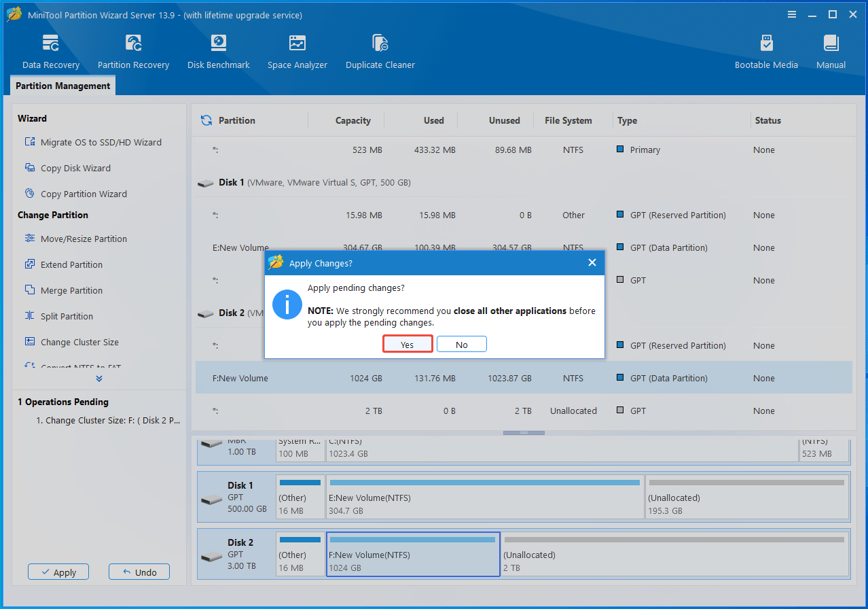This screenshot has width=868, height=609.
Task: Click F:New Volume block in Disk 2 map
Action: [x=413, y=554]
